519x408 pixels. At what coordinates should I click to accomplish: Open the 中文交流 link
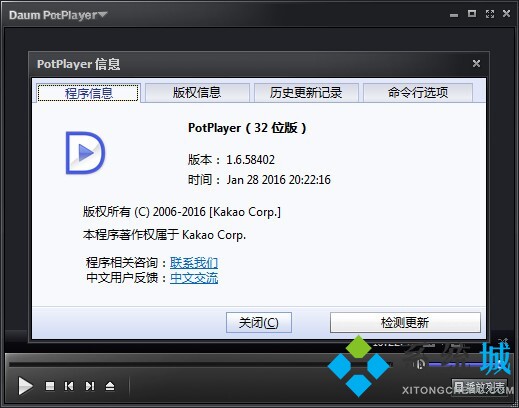coord(194,278)
